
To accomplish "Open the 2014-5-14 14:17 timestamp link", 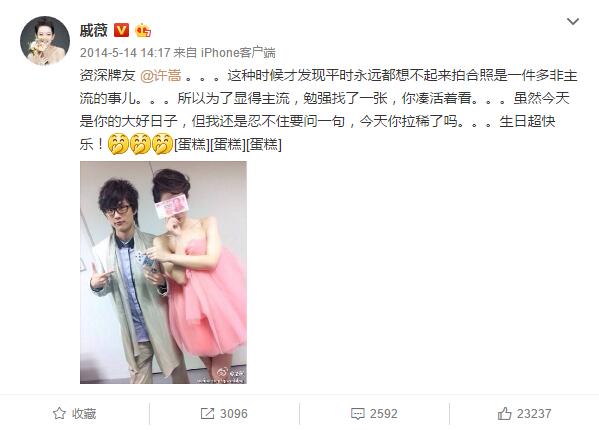I will point(125,53).
